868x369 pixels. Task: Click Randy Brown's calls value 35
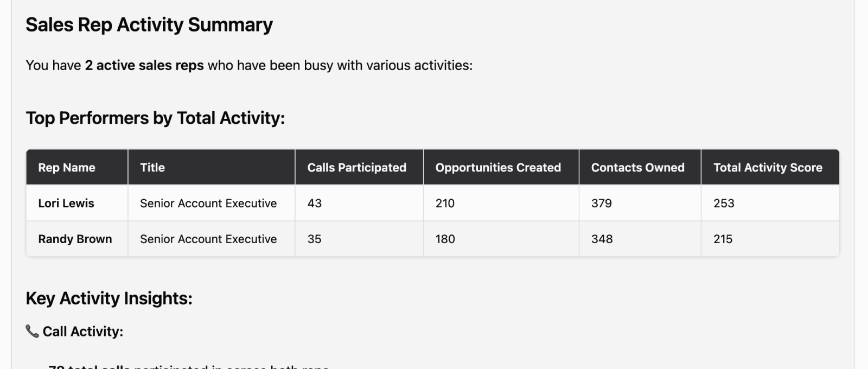point(315,239)
